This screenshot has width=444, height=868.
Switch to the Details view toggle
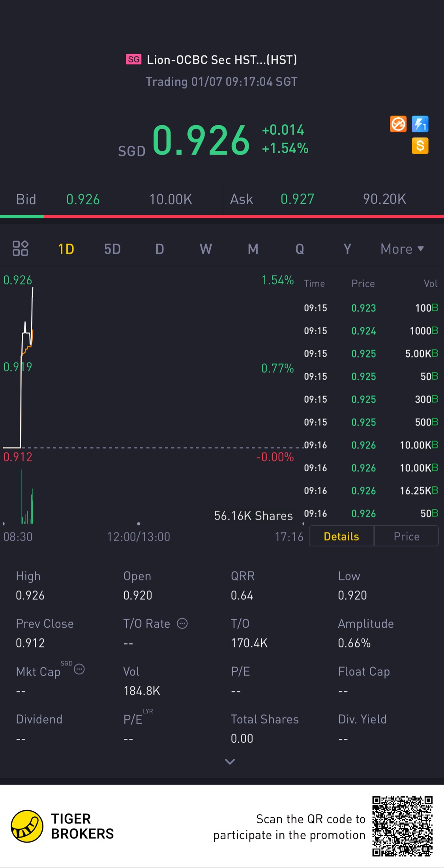[x=341, y=536]
